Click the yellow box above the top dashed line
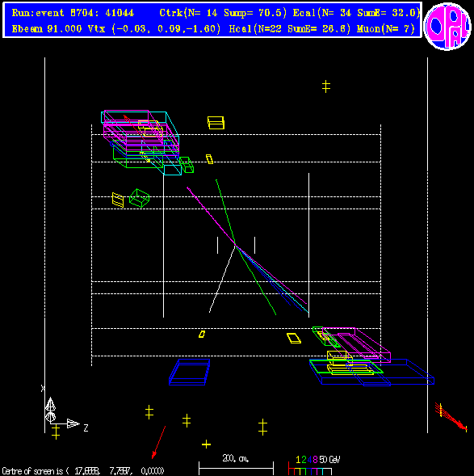Viewport: 474px width, 476px height. click(216, 123)
